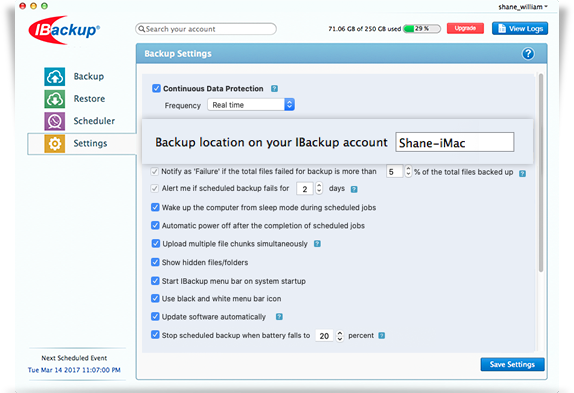Screen dimensions: 574x393
Task: Show help for Upload multiple file chunks
Action: 317,244
